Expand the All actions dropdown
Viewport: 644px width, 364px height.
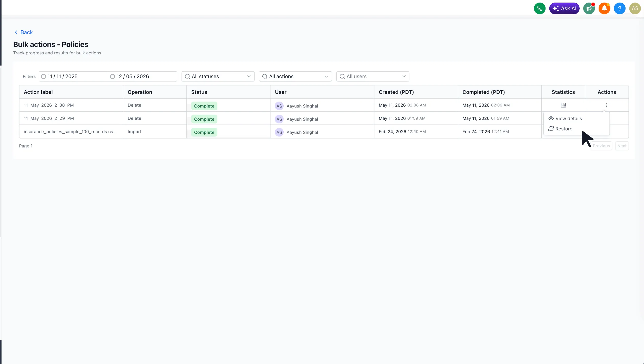tap(295, 76)
